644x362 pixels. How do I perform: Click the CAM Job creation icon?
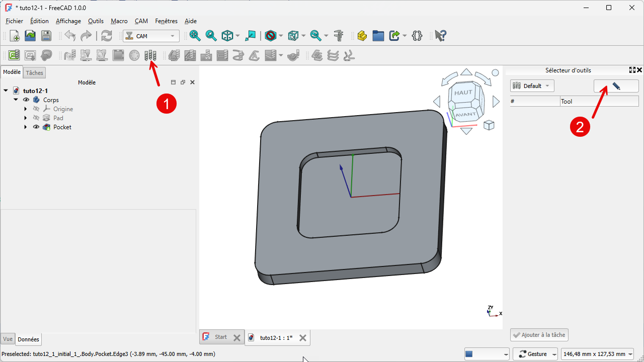tap(14, 55)
